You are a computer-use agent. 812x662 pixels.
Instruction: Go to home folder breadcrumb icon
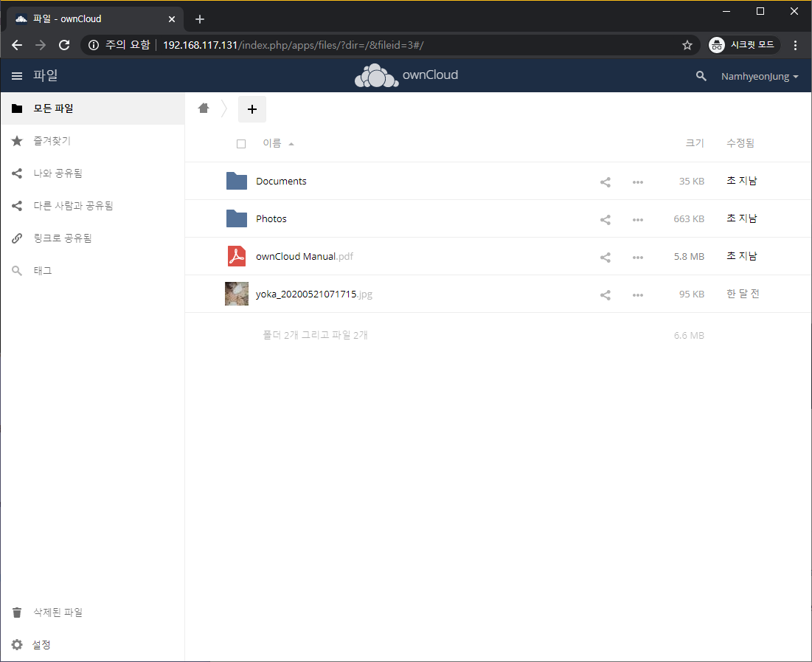point(204,108)
